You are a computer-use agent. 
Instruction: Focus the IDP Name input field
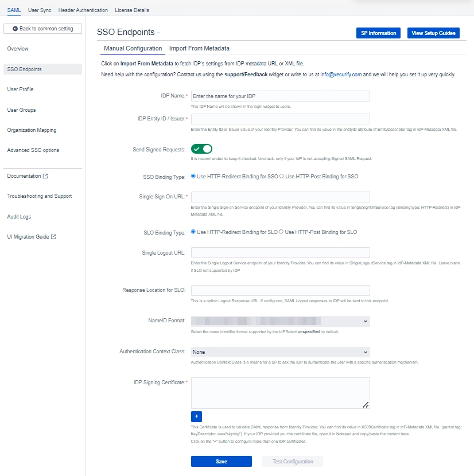[x=280, y=96]
